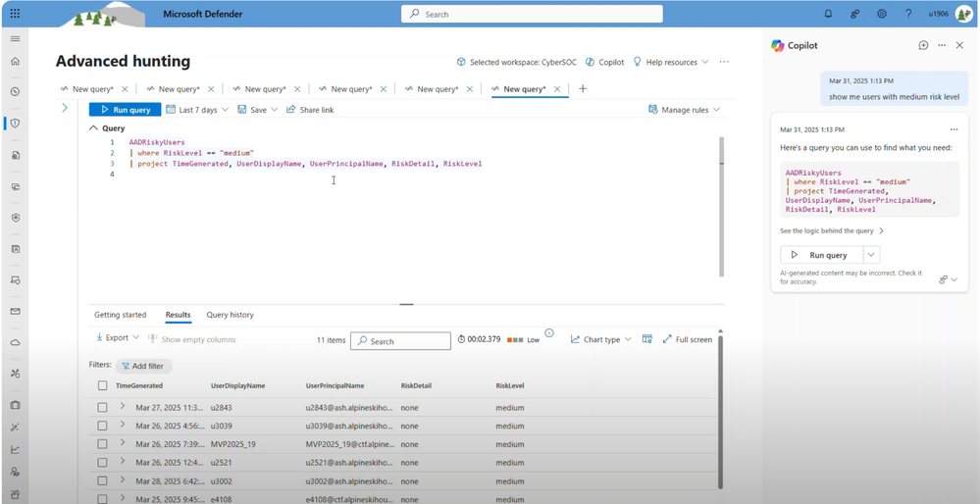Check the row for u3002
This screenshot has width=980, height=504.
[x=102, y=480]
